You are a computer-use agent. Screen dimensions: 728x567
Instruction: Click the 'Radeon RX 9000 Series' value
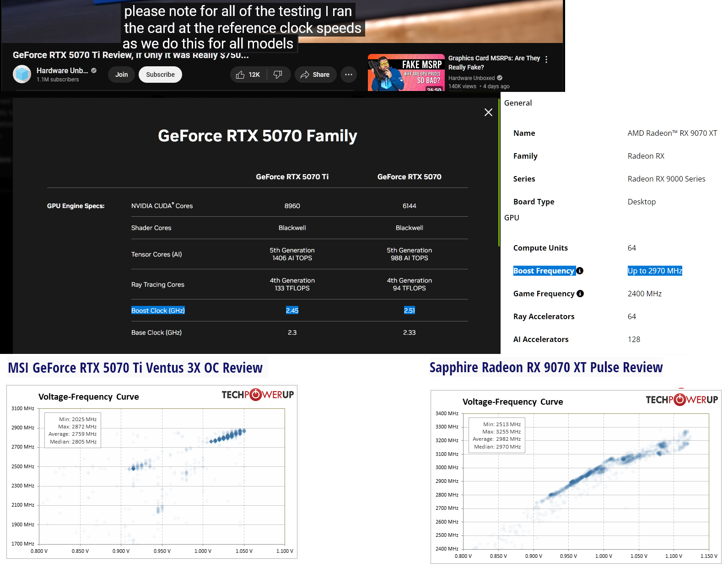(667, 179)
